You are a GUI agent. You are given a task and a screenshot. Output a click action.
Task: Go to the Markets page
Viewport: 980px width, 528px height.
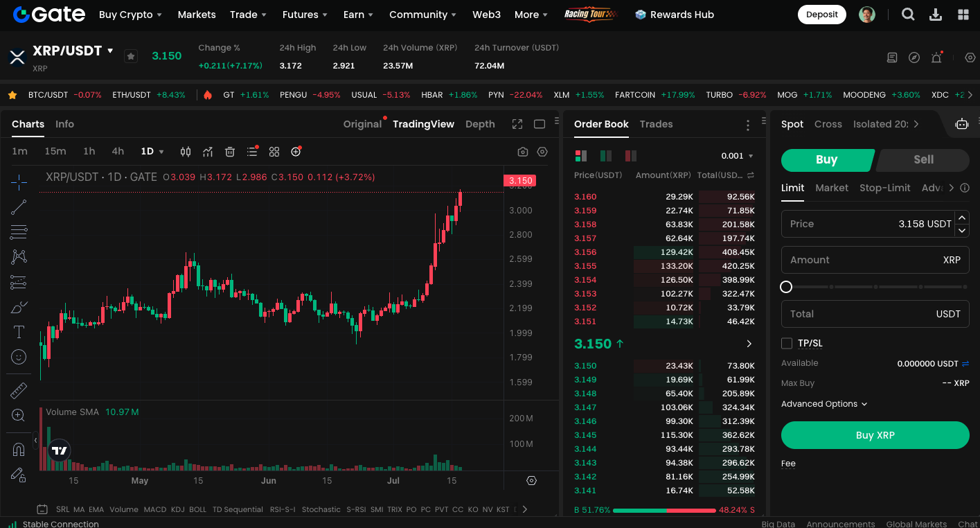[x=197, y=15]
